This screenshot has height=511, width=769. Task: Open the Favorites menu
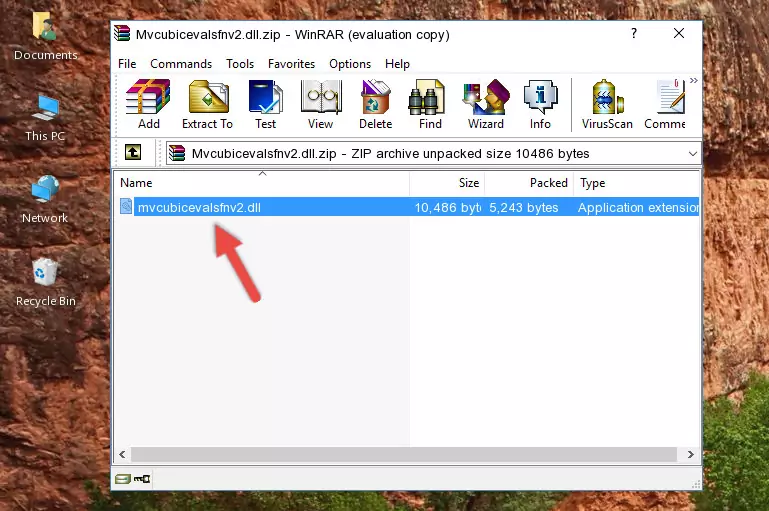(x=291, y=64)
